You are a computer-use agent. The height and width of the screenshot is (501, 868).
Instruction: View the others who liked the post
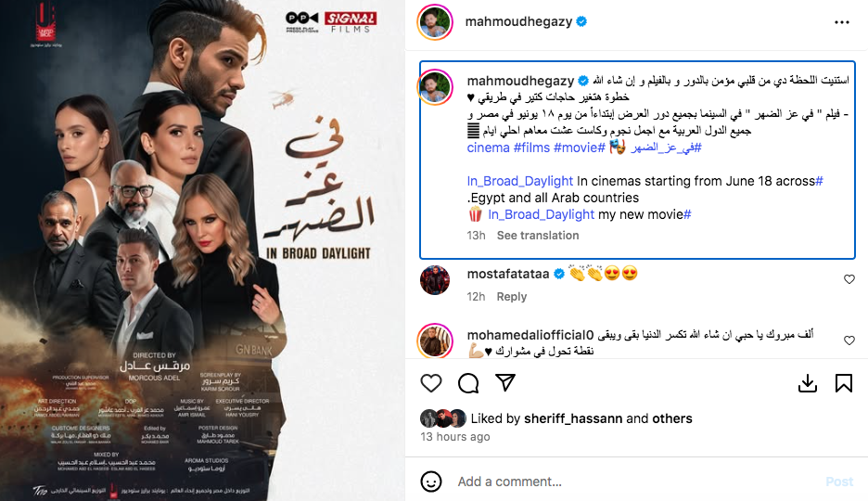click(672, 418)
